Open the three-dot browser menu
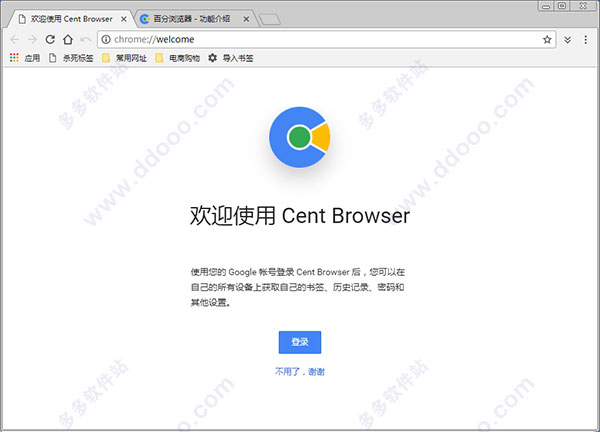The width and height of the screenshot is (600, 432). (586, 39)
